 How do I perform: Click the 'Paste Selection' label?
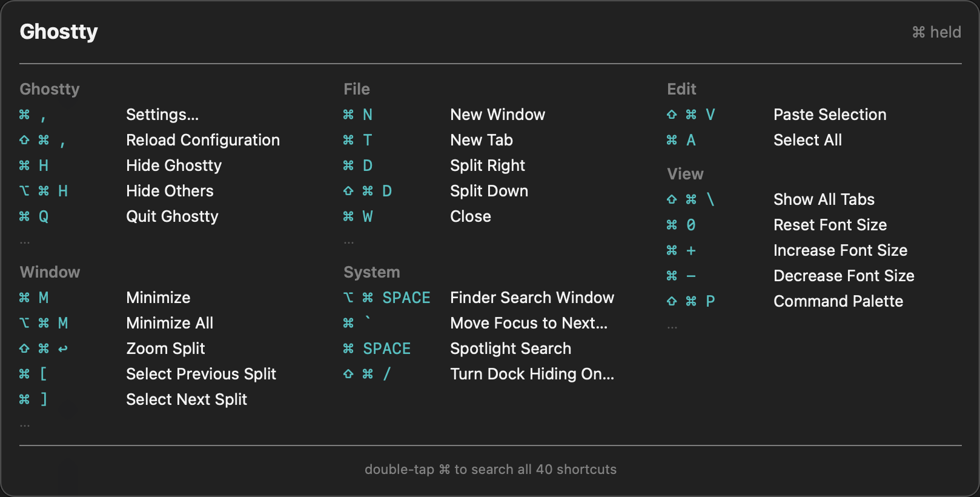(830, 115)
